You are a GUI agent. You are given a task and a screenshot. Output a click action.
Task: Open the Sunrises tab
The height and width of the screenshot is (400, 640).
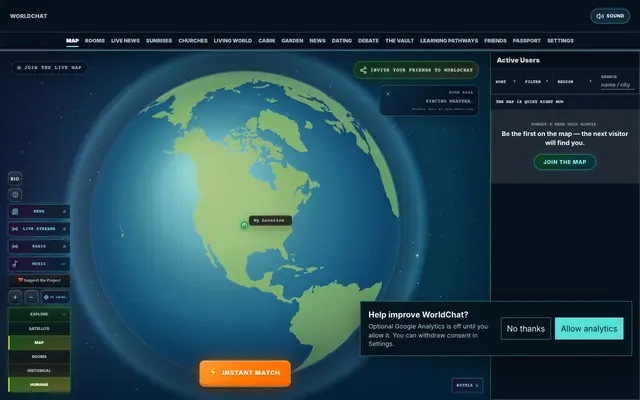(x=159, y=41)
